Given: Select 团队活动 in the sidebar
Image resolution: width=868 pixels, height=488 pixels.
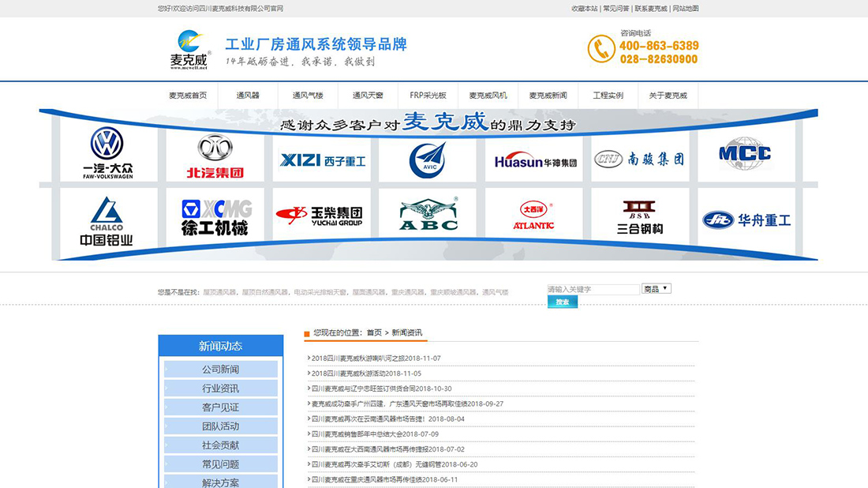Looking at the screenshot, I should [220, 426].
